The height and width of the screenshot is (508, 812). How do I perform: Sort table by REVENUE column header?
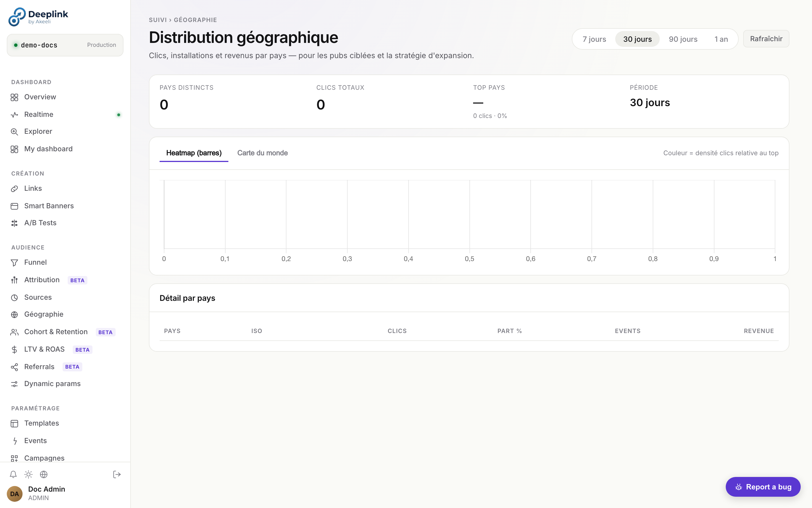[x=759, y=331]
